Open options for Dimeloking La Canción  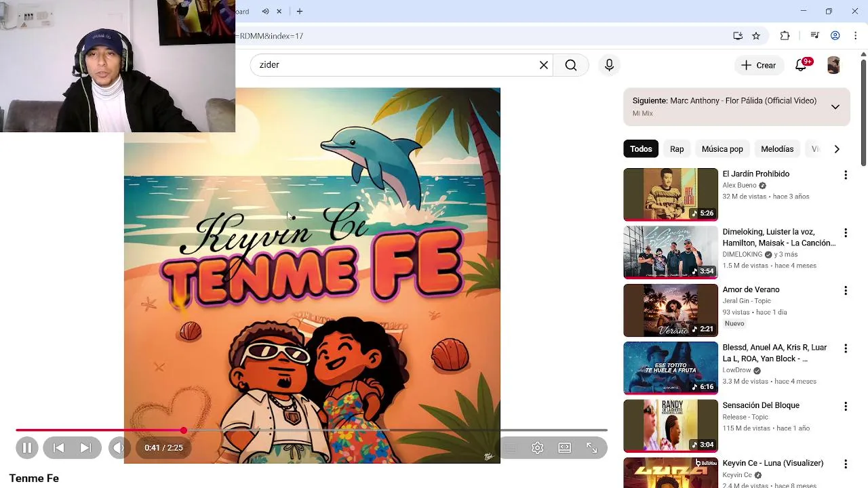tap(845, 232)
